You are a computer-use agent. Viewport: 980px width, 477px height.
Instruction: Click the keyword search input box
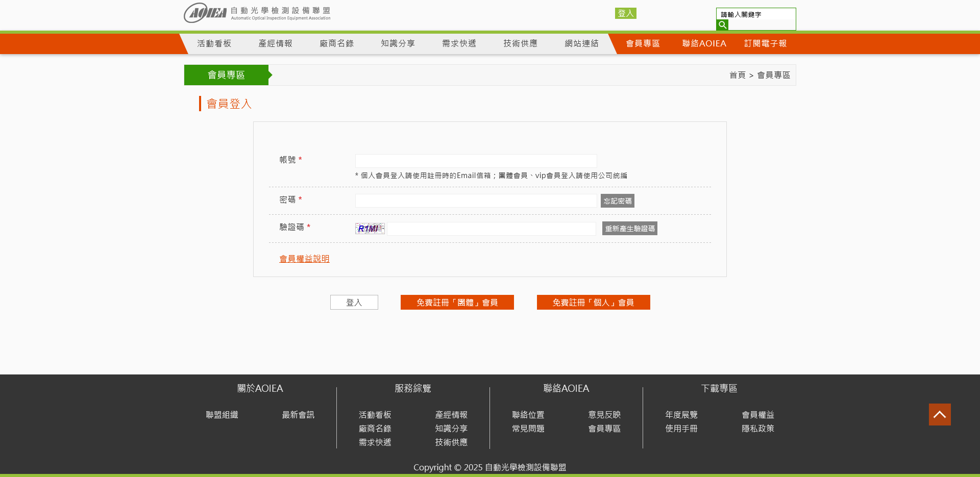[x=755, y=14]
